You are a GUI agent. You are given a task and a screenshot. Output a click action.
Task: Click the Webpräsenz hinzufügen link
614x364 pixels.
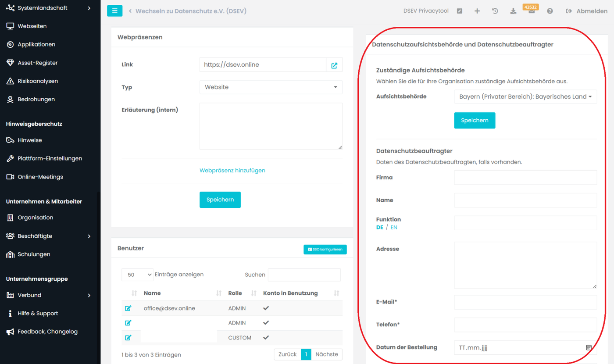tap(232, 170)
